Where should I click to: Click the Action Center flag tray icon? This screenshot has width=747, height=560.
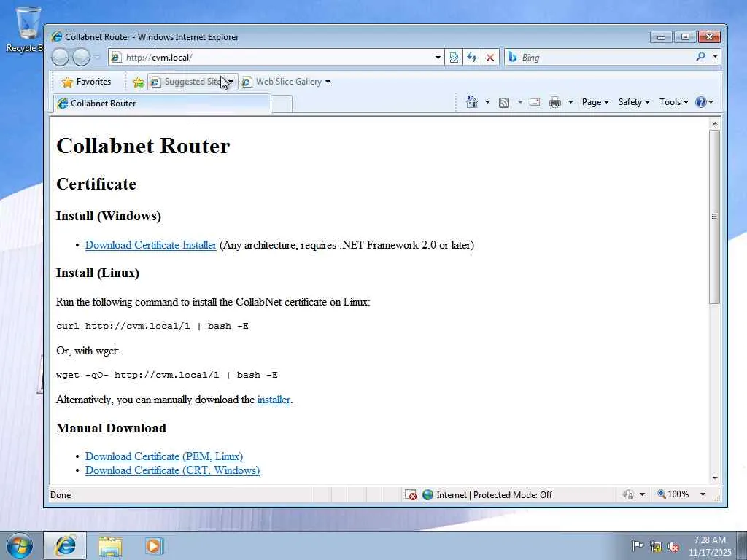pyautogui.click(x=638, y=545)
